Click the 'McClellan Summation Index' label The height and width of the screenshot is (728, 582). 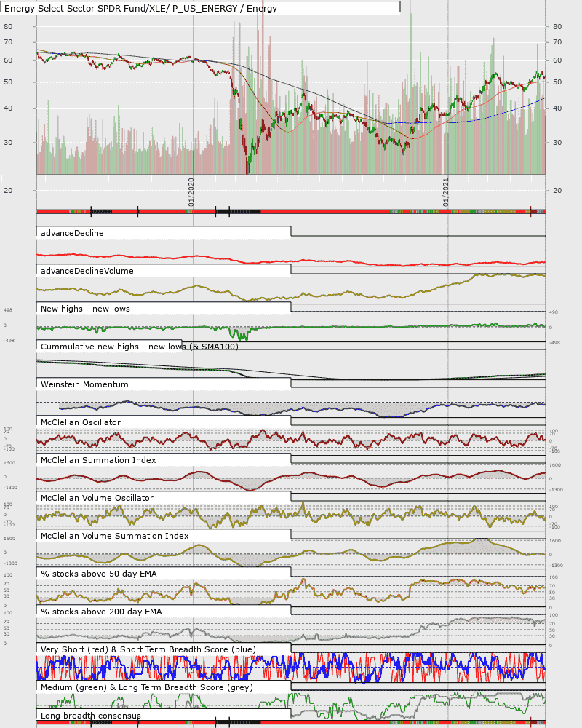[x=98, y=460]
